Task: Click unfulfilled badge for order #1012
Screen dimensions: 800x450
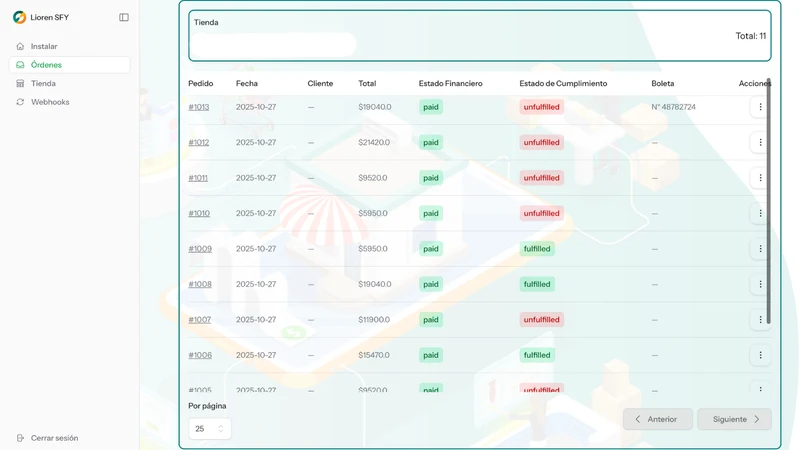Action: [x=541, y=142]
